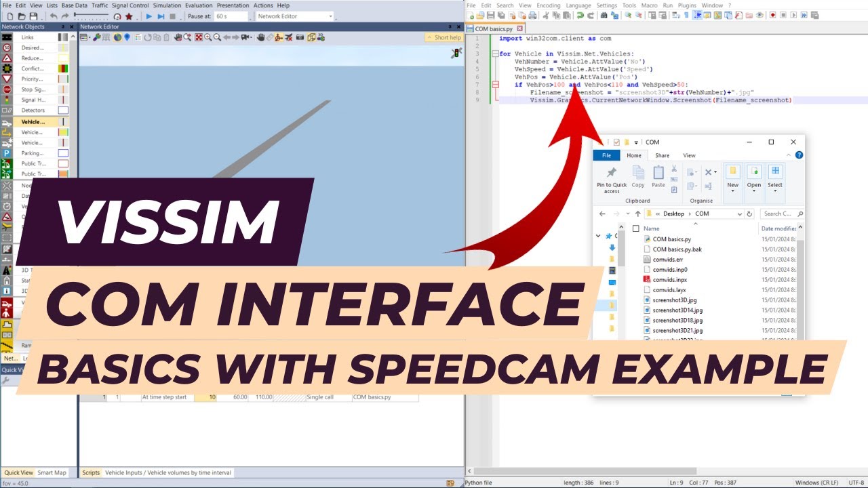Click the simulation speed slider
The image size is (868, 488).
92,15
